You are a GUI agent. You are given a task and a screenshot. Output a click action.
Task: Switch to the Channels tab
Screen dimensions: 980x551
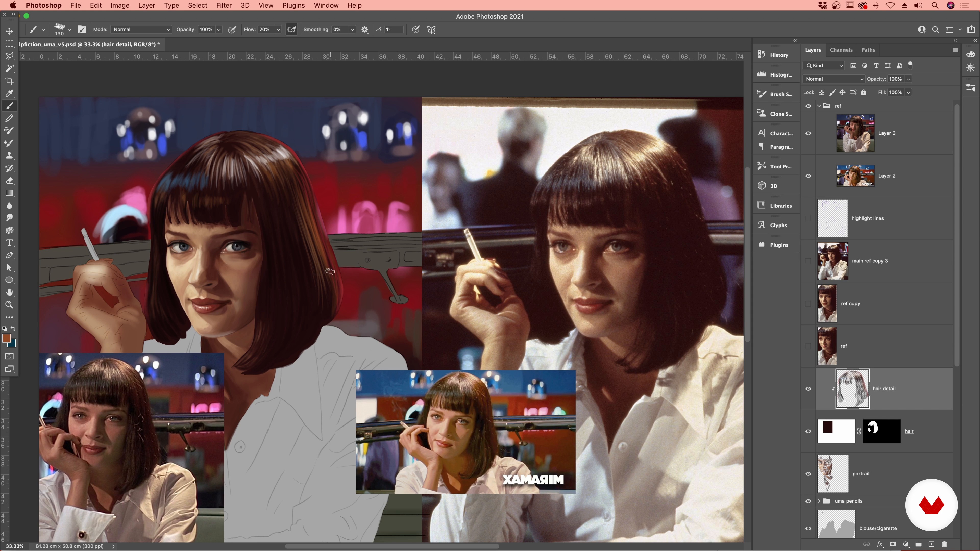841,50
